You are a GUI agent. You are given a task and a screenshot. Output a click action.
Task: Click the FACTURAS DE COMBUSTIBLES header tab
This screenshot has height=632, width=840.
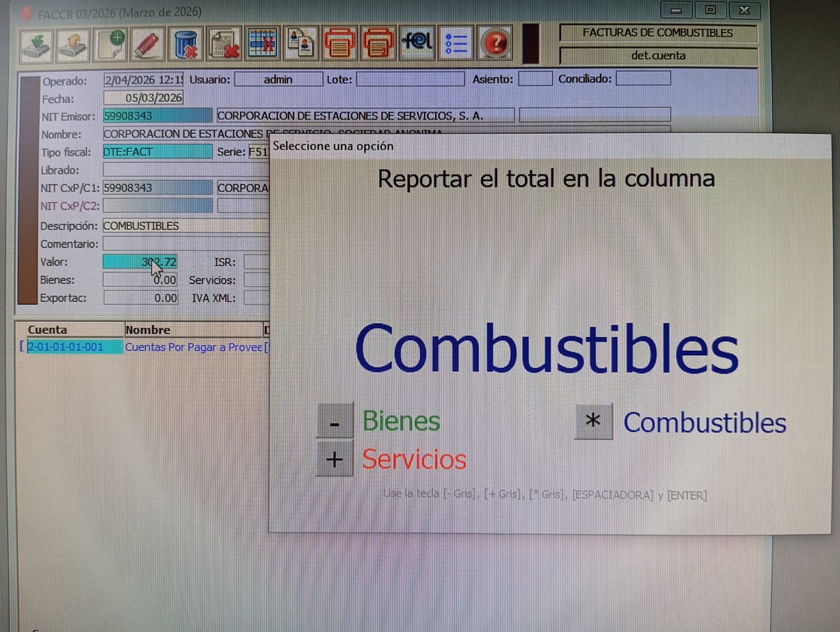point(657,33)
